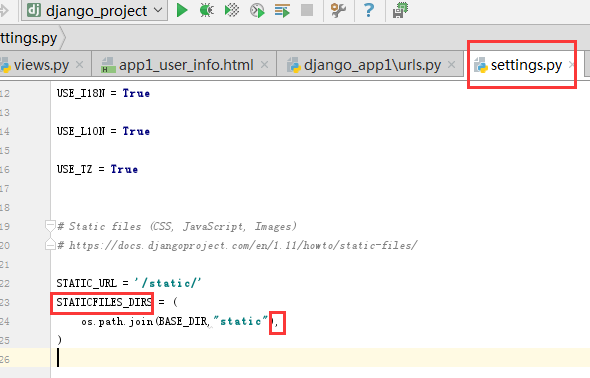Click the settings.py breadcrumb
Image resolution: width=590 pixels, height=378 pixels.
coord(29,38)
